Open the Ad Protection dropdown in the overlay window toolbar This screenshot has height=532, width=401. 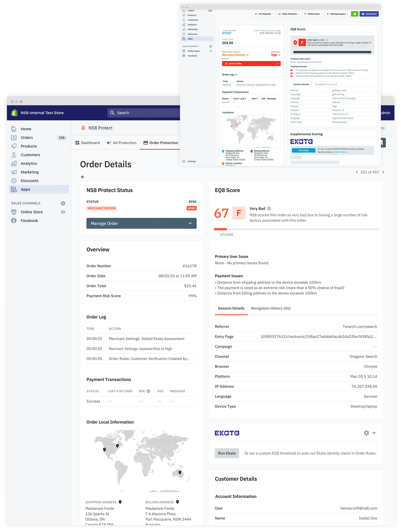[x=264, y=14]
